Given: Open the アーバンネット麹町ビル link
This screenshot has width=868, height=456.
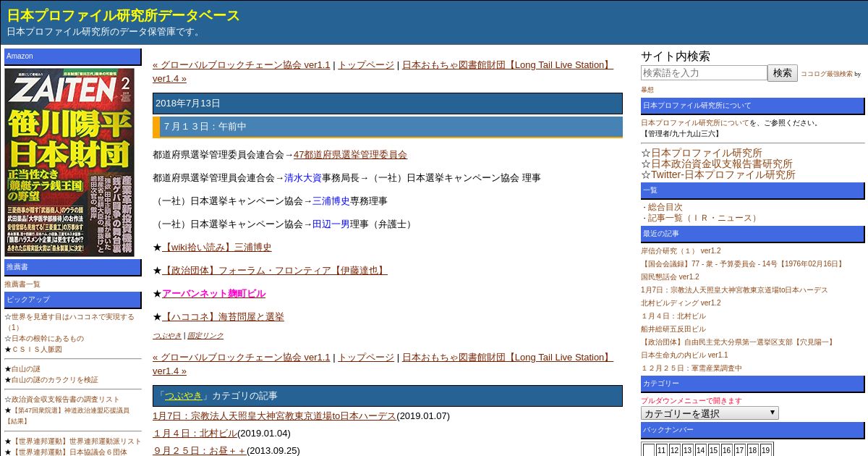Looking at the screenshot, I should [x=214, y=293].
